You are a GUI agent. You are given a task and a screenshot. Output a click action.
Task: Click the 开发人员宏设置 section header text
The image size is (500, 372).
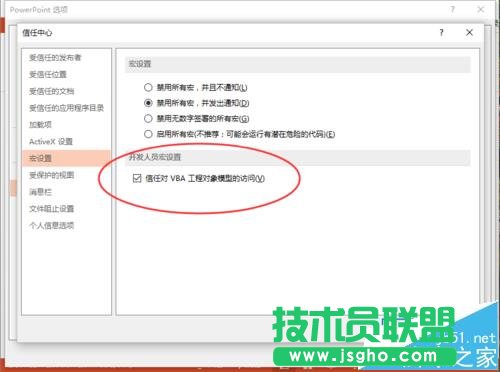(155, 157)
